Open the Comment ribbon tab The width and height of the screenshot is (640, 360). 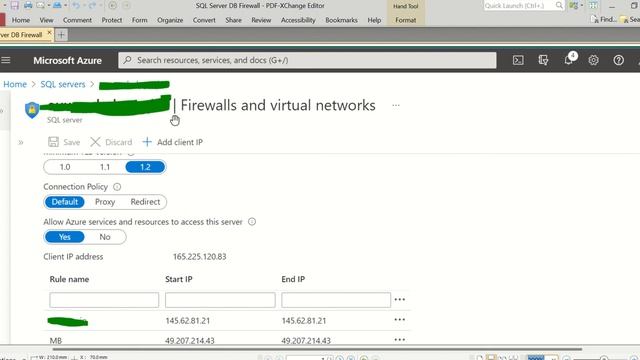coord(77,20)
